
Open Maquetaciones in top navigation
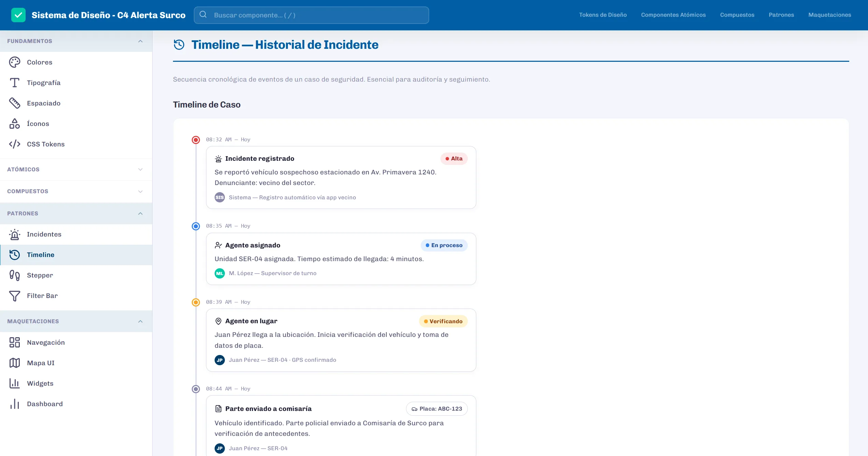pos(829,15)
